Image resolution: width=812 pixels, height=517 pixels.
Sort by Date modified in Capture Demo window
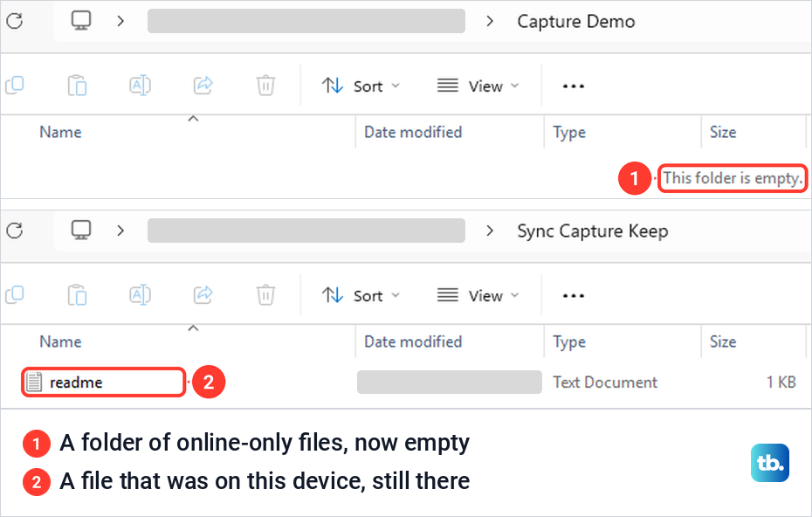[x=413, y=132]
